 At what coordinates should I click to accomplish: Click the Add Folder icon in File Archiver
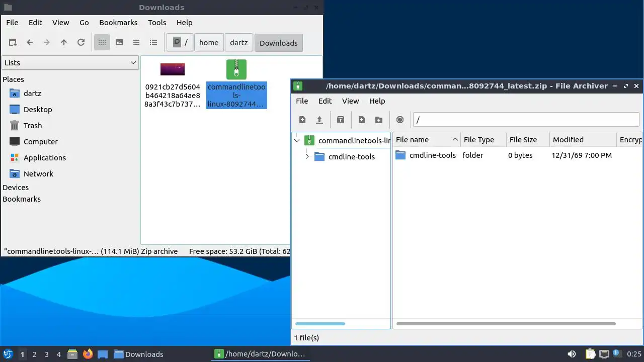click(x=379, y=120)
